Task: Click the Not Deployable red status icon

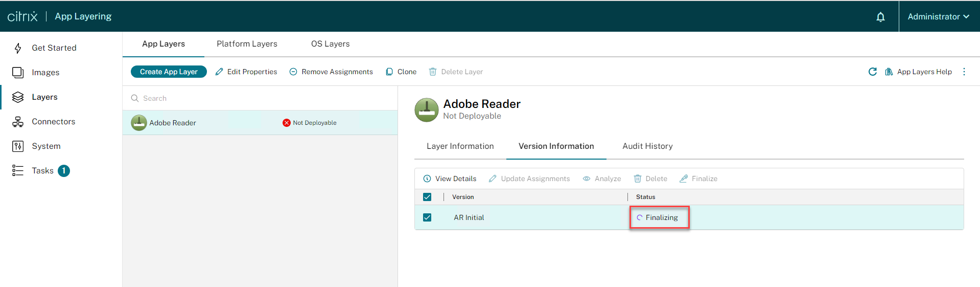Action: [287, 123]
